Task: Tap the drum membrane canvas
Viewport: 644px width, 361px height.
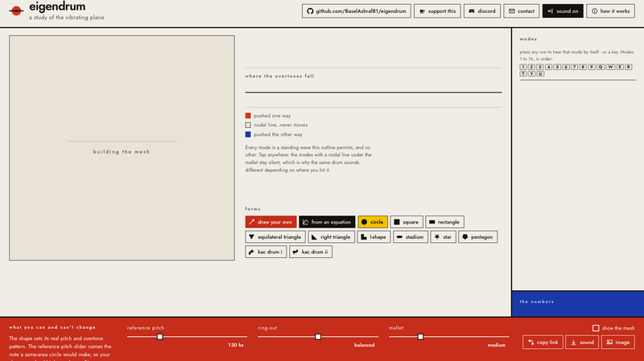Action: coord(122,148)
